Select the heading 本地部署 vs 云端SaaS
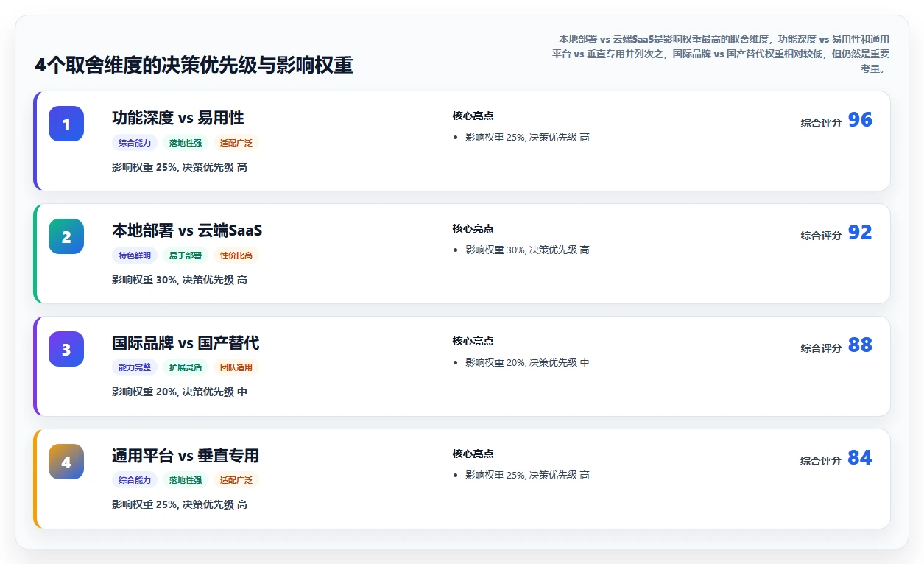Image resolution: width=924 pixels, height=564 pixels. [x=187, y=230]
